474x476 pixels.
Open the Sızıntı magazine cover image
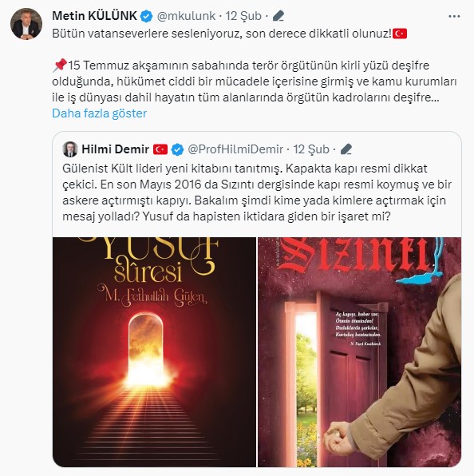[360, 352]
